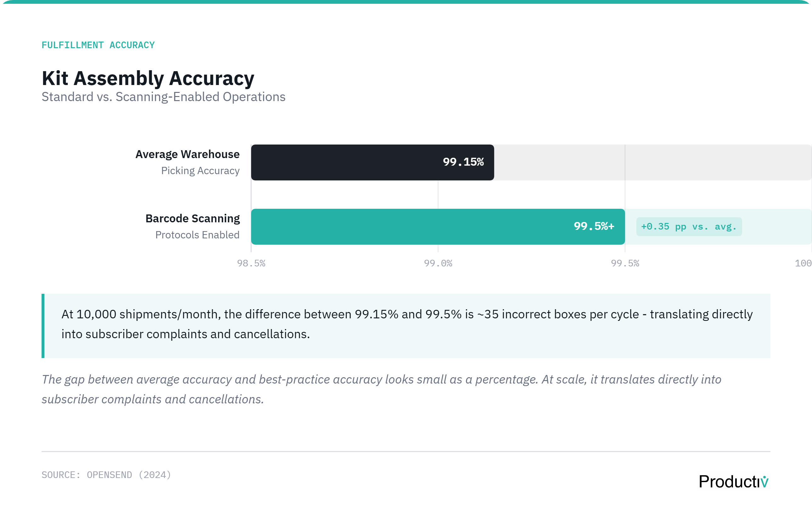This screenshot has width=812, height=512.
Task: Click the FULFILLMENT ACCURACY header label
Action: pos(98,45)
